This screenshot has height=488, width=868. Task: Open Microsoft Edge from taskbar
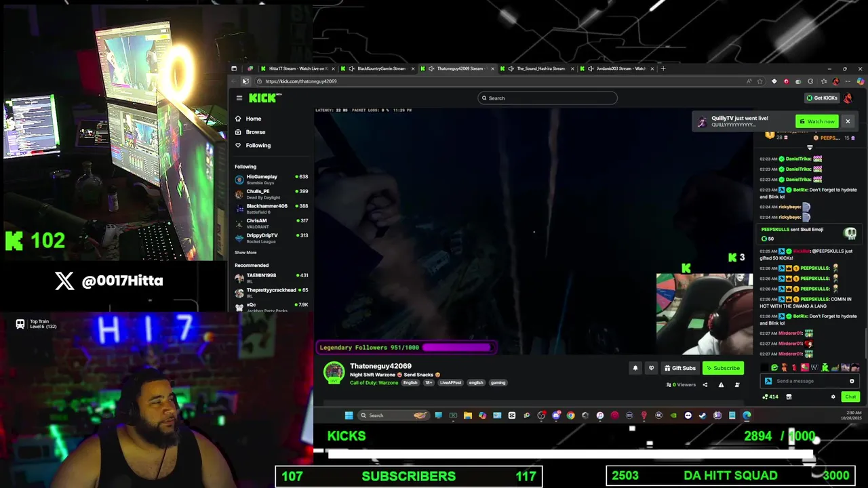click(x=747, y=415)
